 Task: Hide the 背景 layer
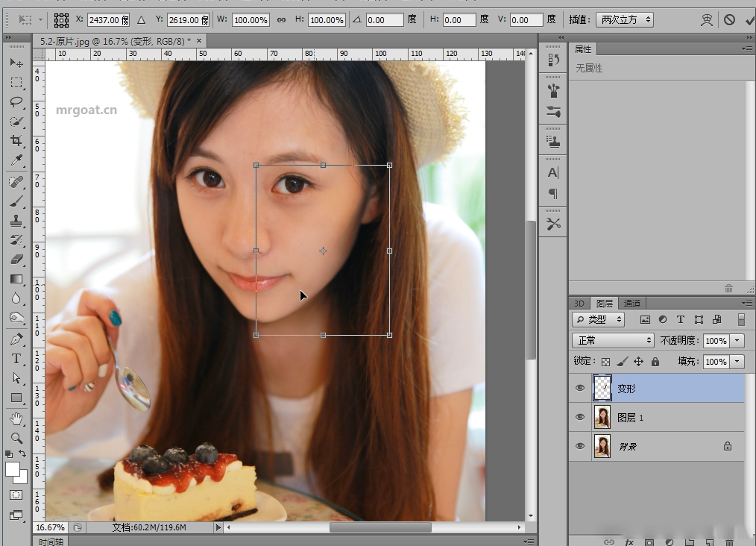[580, 446]
